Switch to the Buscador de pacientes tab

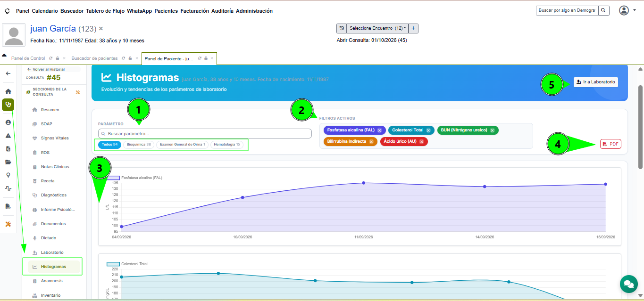pos(94,58)
